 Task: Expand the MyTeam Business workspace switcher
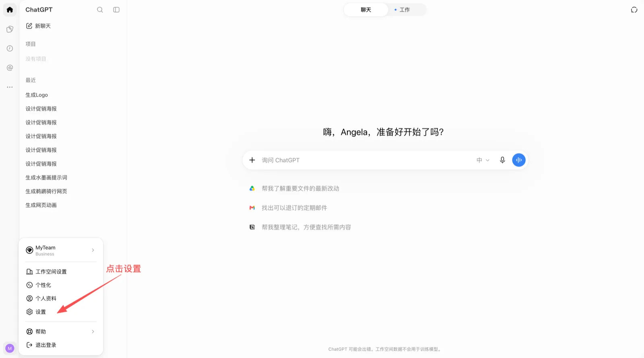(x=61, y=250)
